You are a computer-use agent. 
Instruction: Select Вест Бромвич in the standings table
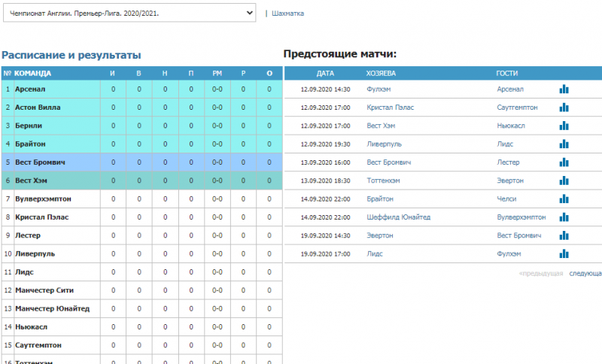click(40, 162)
